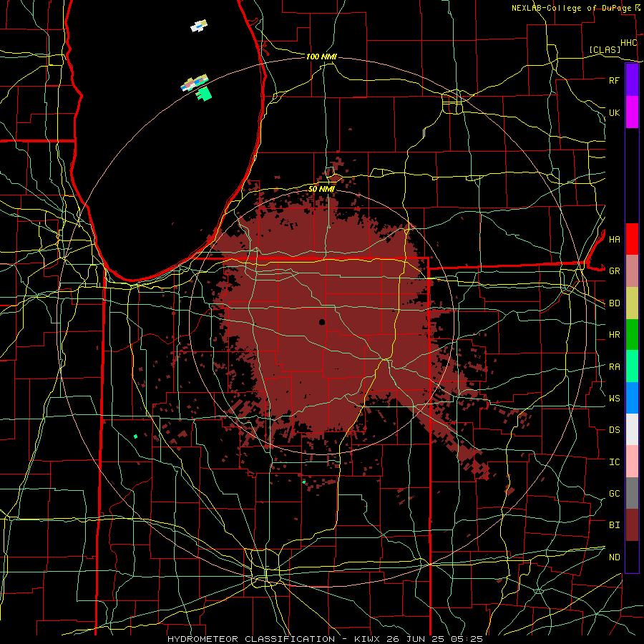Click the IC legend label

(x=614, y=462)
